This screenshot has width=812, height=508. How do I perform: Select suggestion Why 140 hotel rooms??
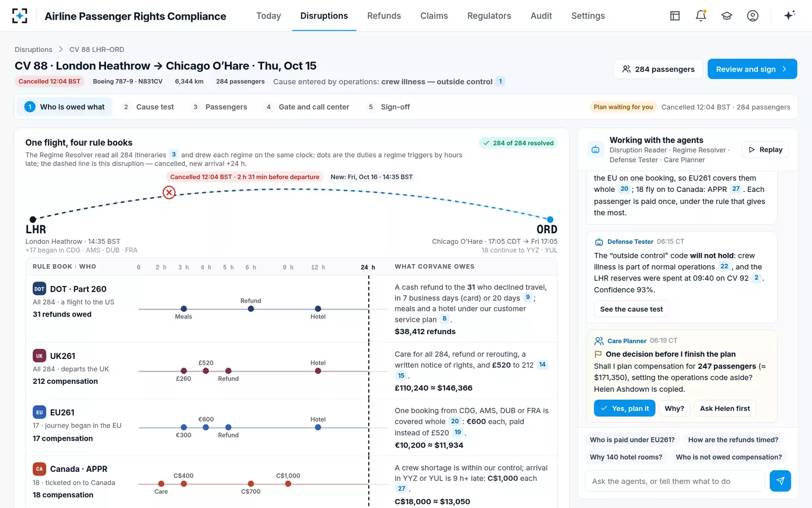click(626, 457)
